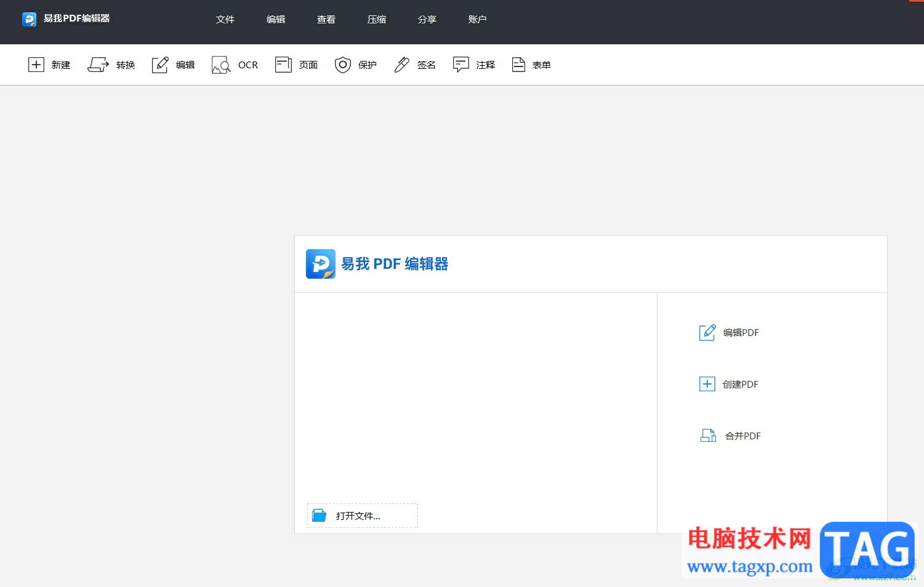This screenshot has height=587, width=924.
Task: Click the 转换 toolbar label
Action: (126, 65)
